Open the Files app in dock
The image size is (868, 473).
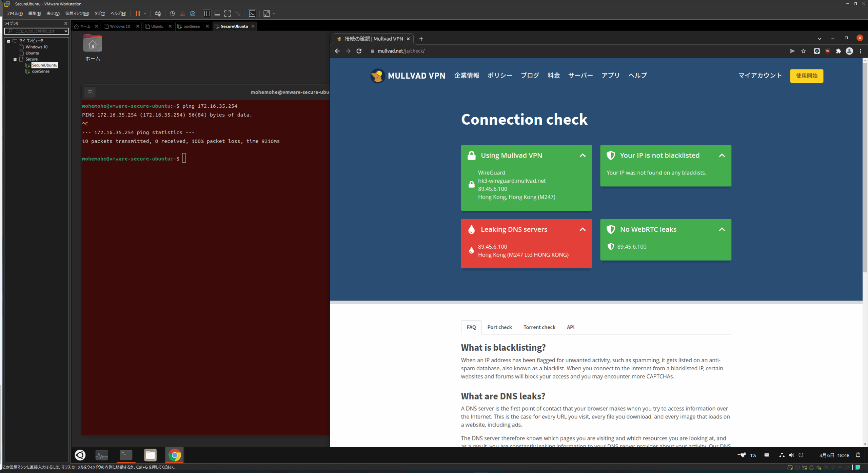pyautogui.click(x=150, y=455)
